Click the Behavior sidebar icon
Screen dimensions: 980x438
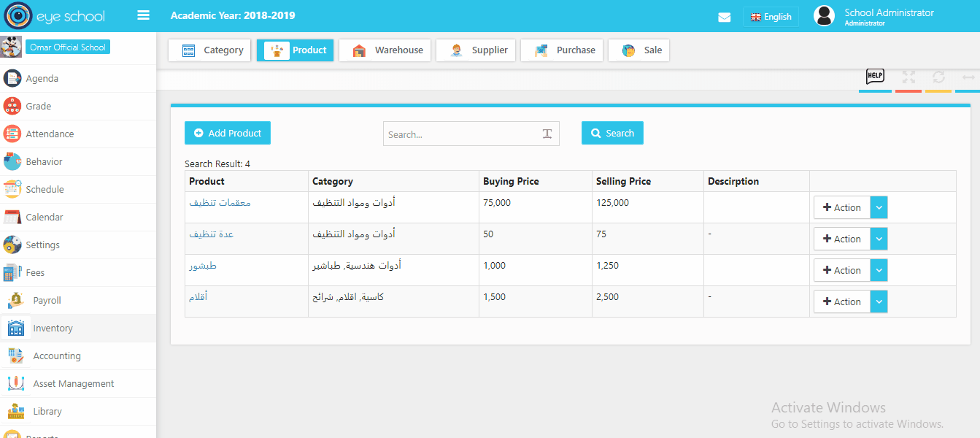[12, 161]
